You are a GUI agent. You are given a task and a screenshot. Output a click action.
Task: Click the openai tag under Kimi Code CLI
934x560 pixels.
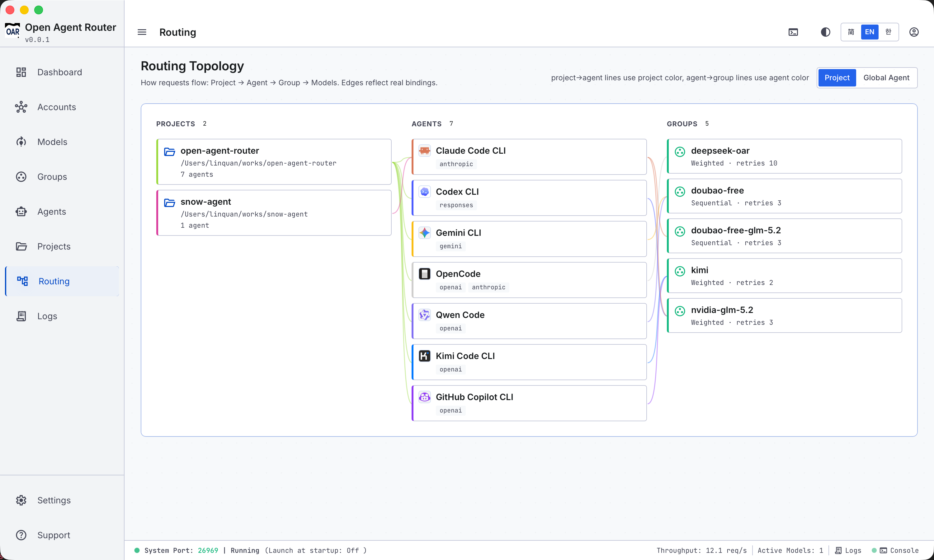point(450,369)
